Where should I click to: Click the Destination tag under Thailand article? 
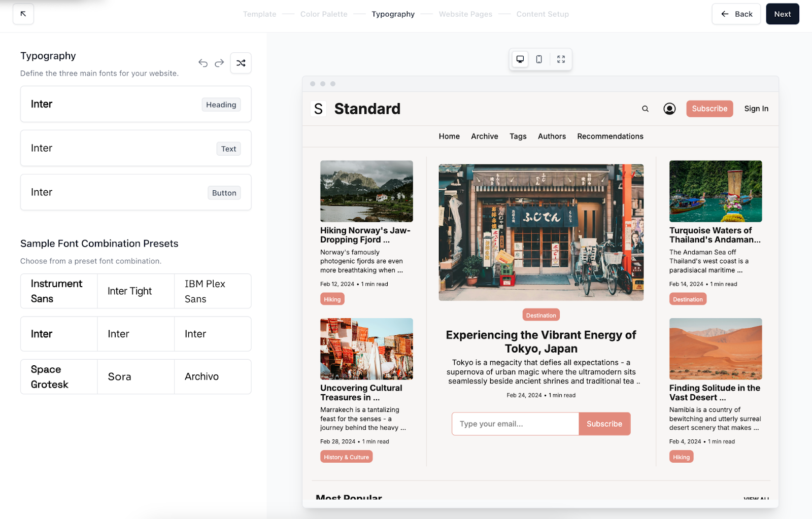688,299
